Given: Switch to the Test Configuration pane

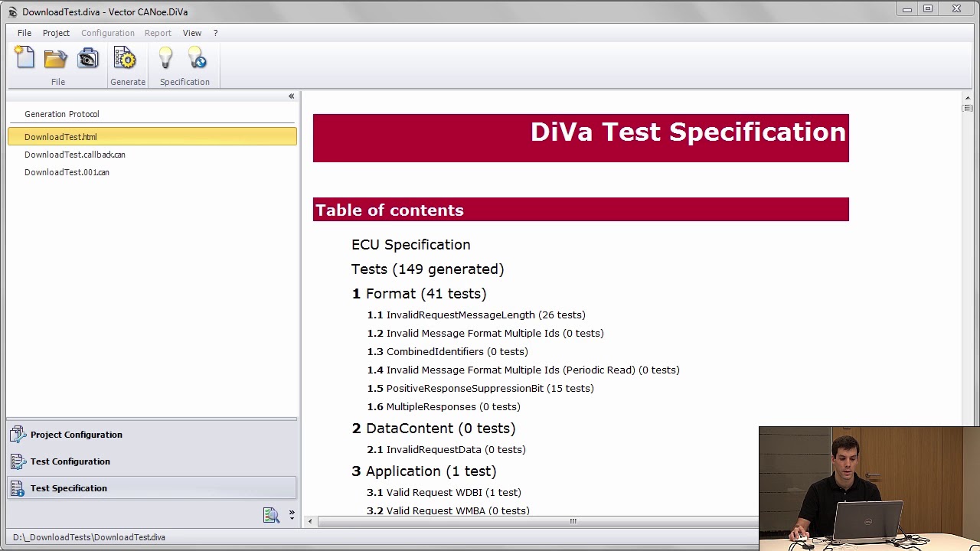Looking at the screenshot, I should (x=71, y=461).
